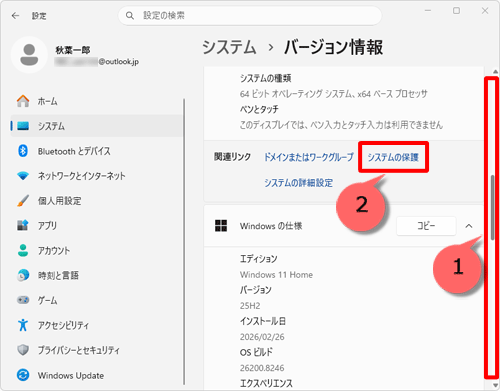
Task: Click the ペンとタッチ label
Action: click(259, 109)
